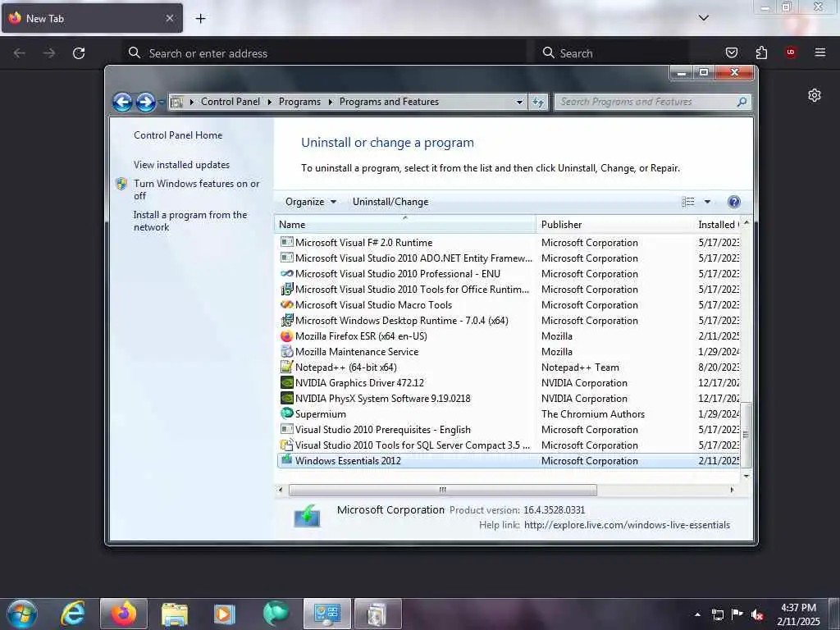840x630 pixels.
Task: Open Turn Windows features on or off
Action: 197,189
